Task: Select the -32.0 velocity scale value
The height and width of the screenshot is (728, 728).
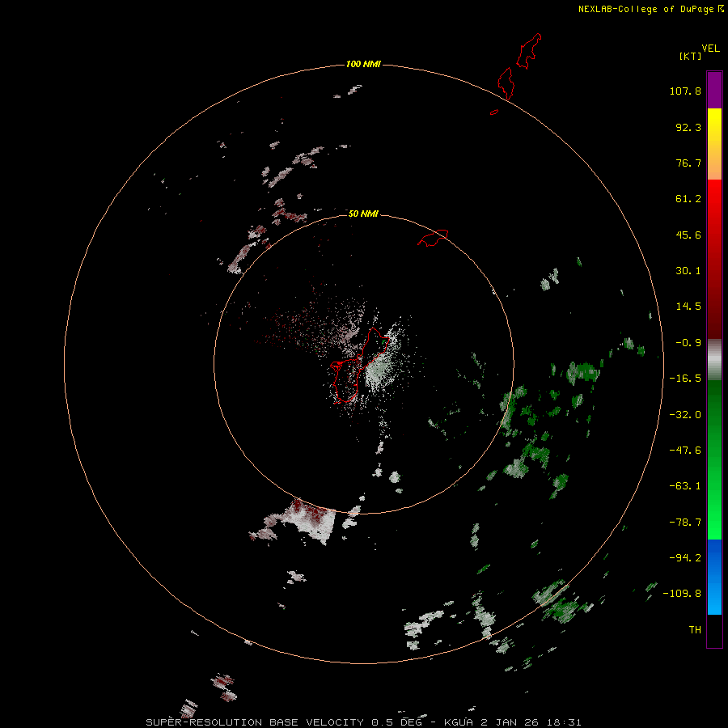Action: tap(685, 415)
